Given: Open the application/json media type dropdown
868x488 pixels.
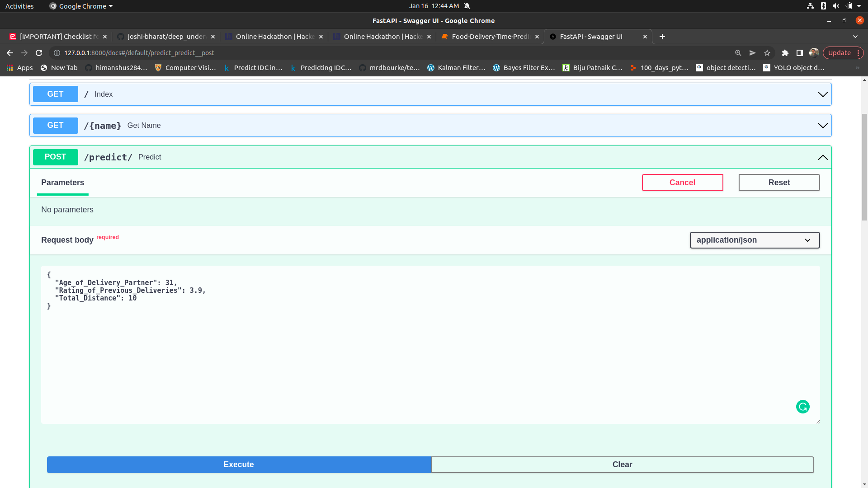Looking at the screenshot, I should (x=754, y=240).
